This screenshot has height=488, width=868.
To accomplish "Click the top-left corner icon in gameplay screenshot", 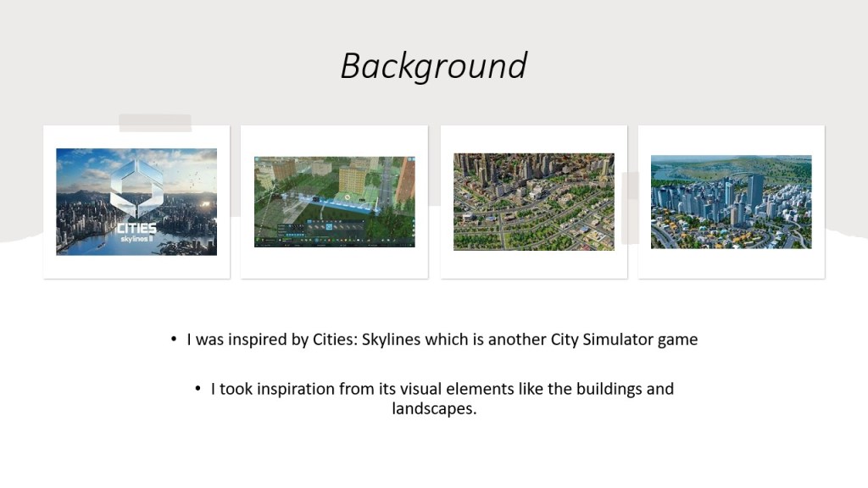I will pyautogui.click(x=259, y=160).
